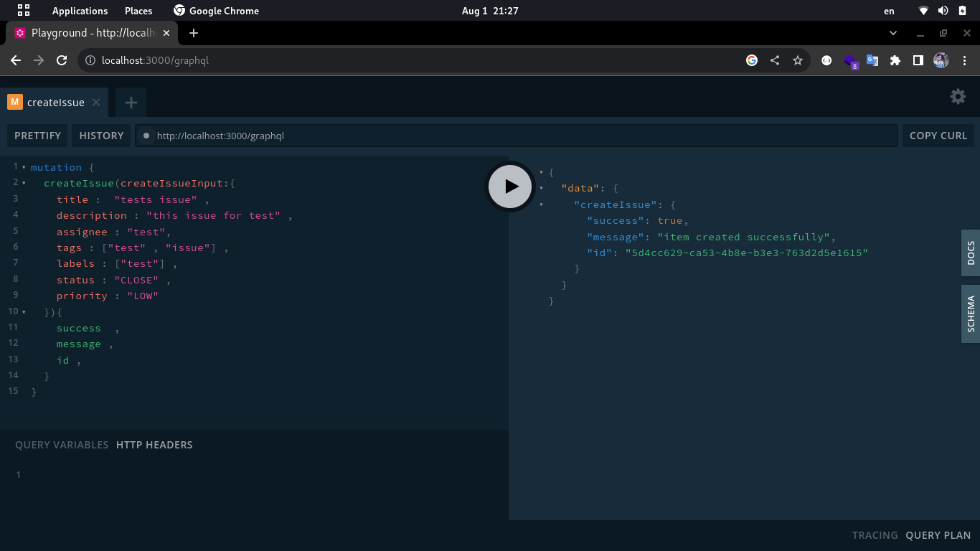The image size is (980, 551).
Task: Click the COPY CURL button
Action: click(x=938, y=136)
